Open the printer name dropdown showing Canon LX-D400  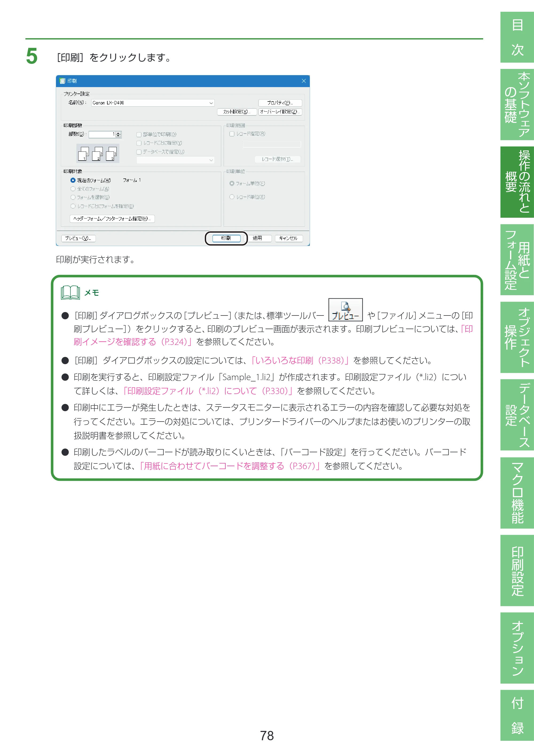click(153, 103)
